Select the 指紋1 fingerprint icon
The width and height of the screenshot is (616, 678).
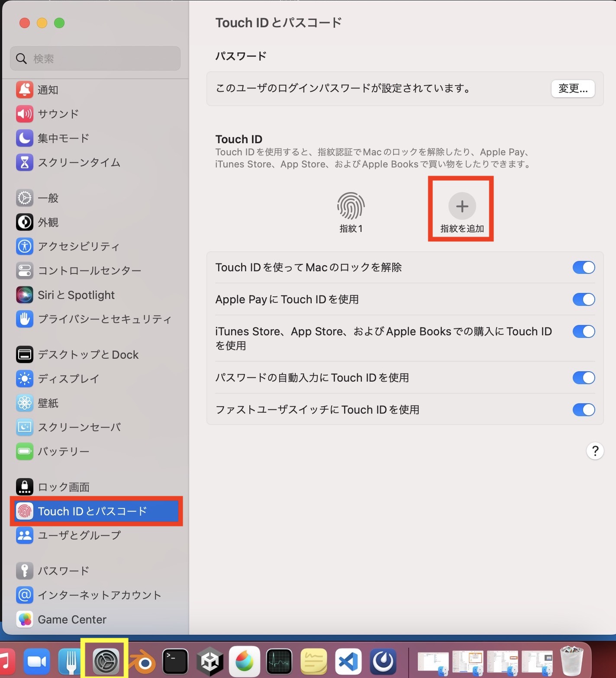[351, 206]
